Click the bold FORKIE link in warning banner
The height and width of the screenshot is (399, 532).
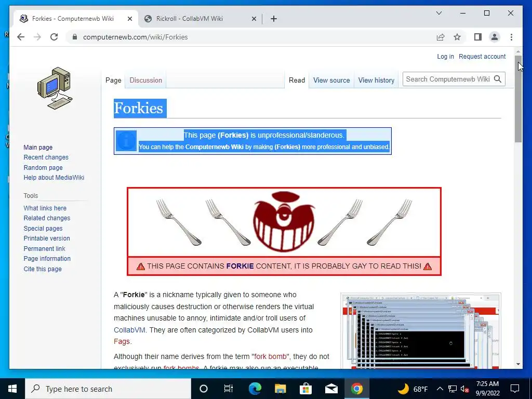coord(240,266)
